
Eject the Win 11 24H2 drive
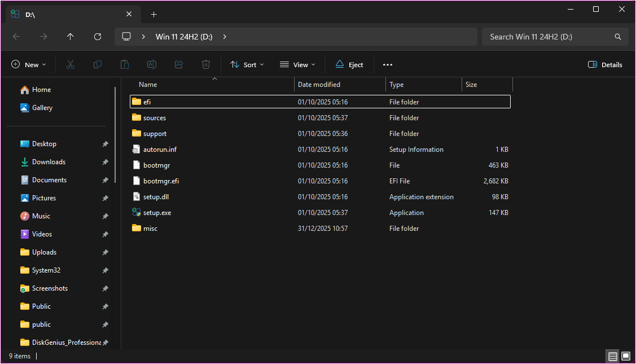click(x=349, y=64)
